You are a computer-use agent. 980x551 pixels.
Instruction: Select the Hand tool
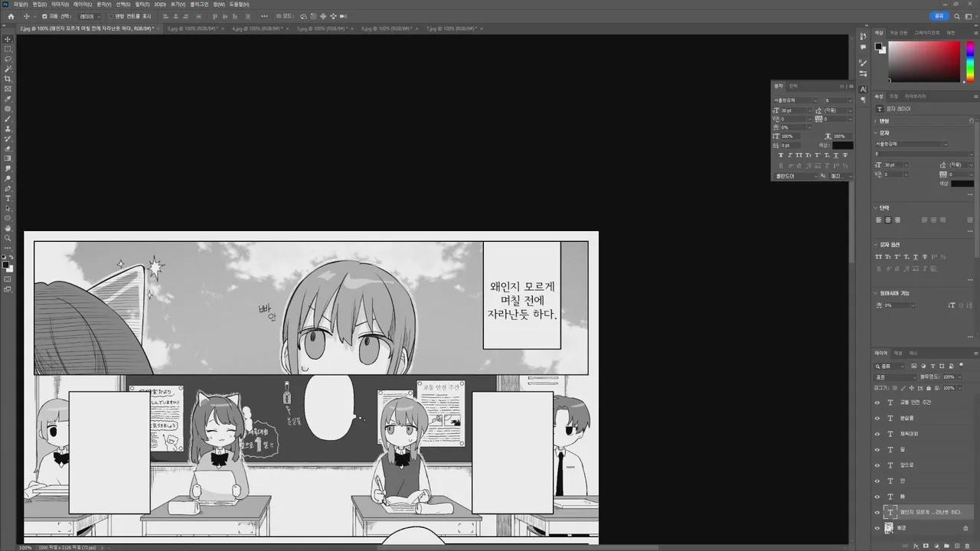8,228
